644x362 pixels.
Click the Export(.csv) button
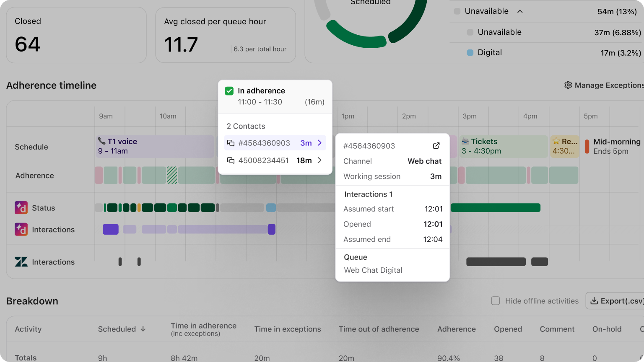point(615,301)
